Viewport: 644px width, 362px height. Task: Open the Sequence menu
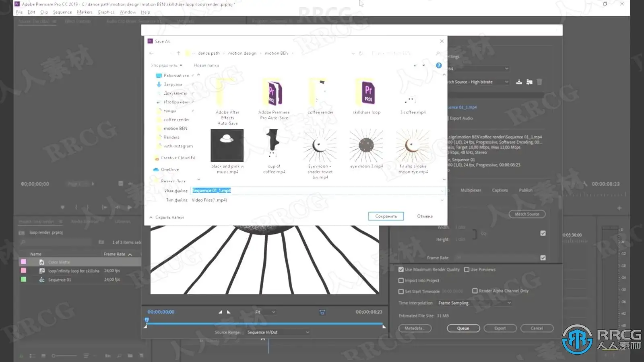click(x=62, y=12)
